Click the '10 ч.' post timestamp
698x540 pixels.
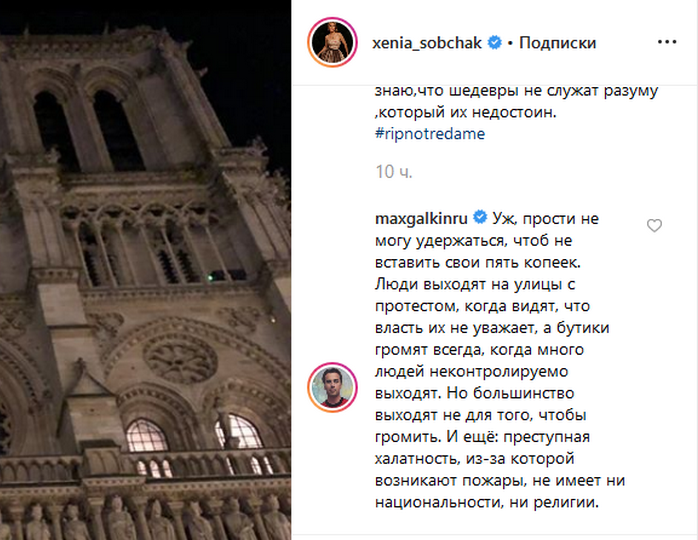click(x=388, y=171)
